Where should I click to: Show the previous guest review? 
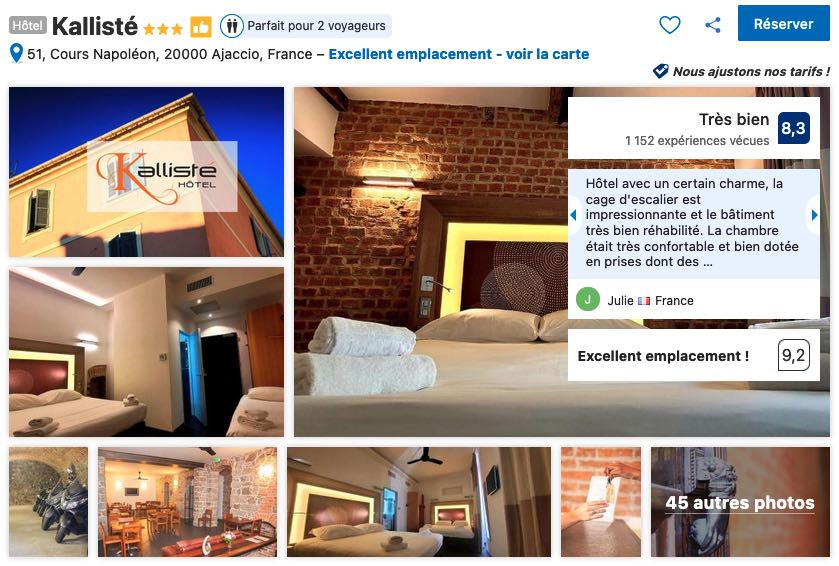click(x=574, y=215)
